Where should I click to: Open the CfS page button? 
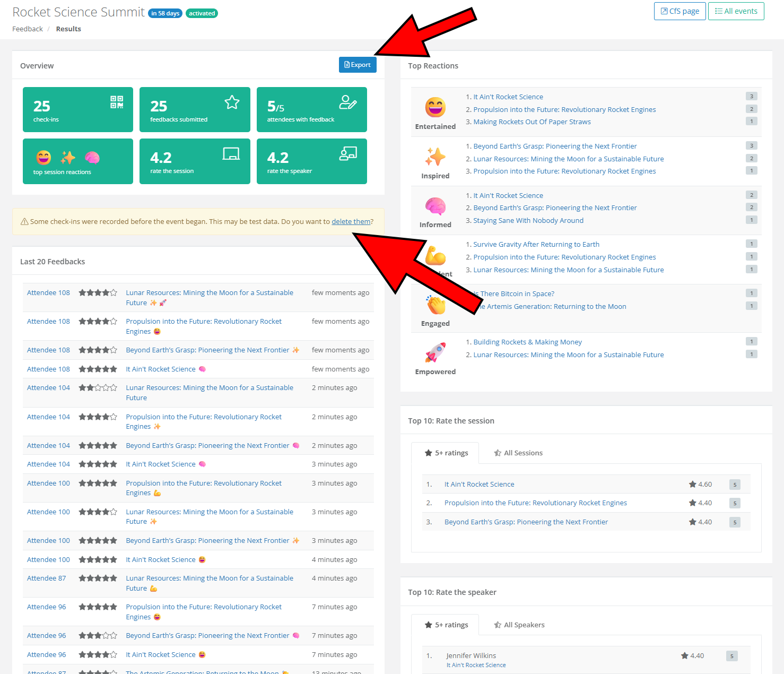(680, 11)
